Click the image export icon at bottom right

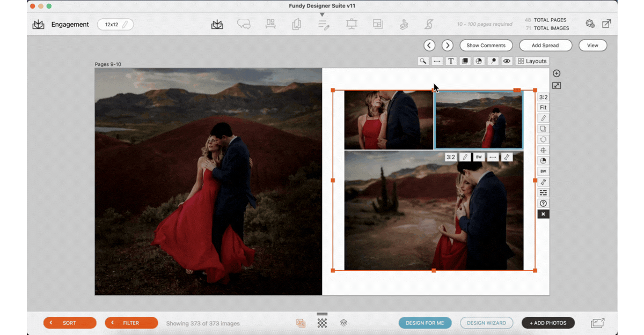click(598, 323)
